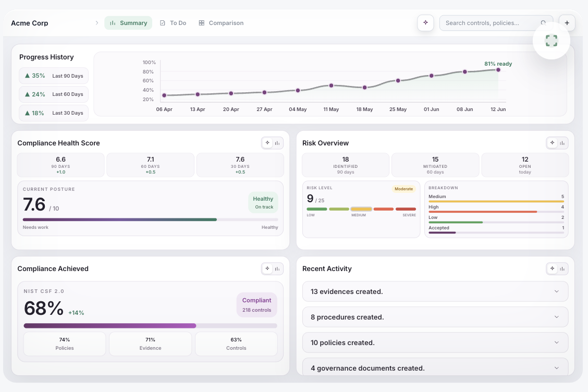Click chart icon in Recent Activity card
The width and height of the screenshot is (588, 392).
tap(562, 268)
